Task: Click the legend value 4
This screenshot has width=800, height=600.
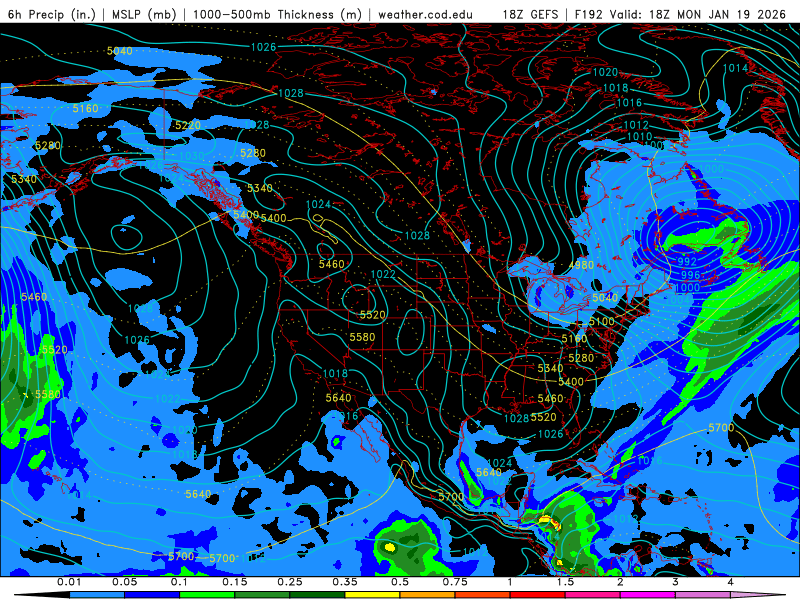Action: coord(730,582)
